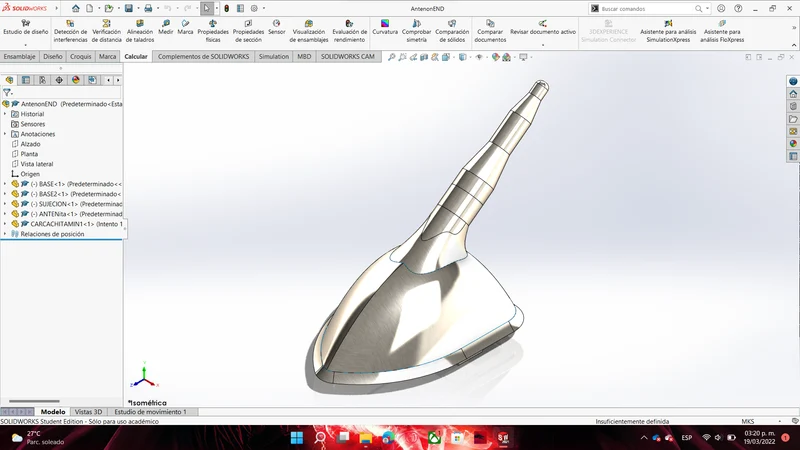Viewport: 800px width, 450px height.
Task: Collapse the ribbon with the chevron
Action: click(x=794, y=45)
